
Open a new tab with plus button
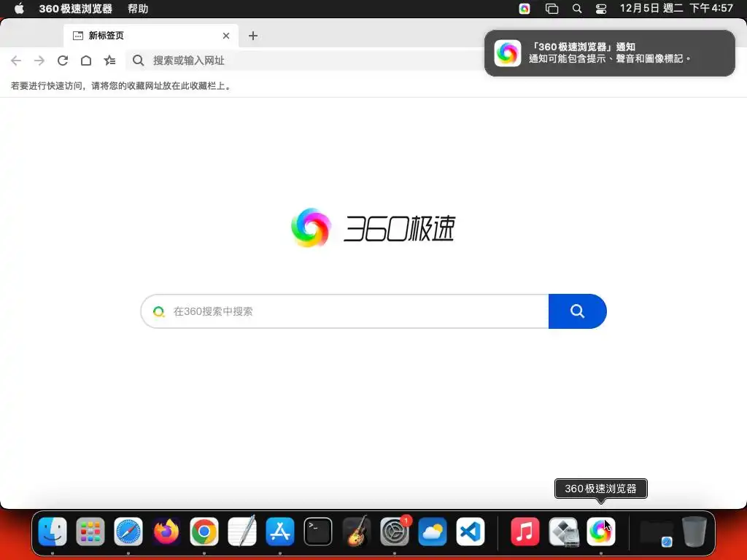[253, 36]
